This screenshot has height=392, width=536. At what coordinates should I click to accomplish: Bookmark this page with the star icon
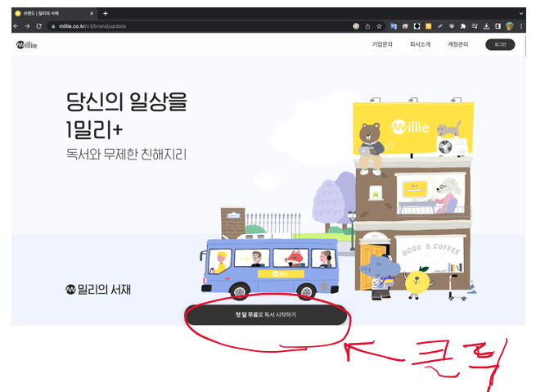(379, 26)
